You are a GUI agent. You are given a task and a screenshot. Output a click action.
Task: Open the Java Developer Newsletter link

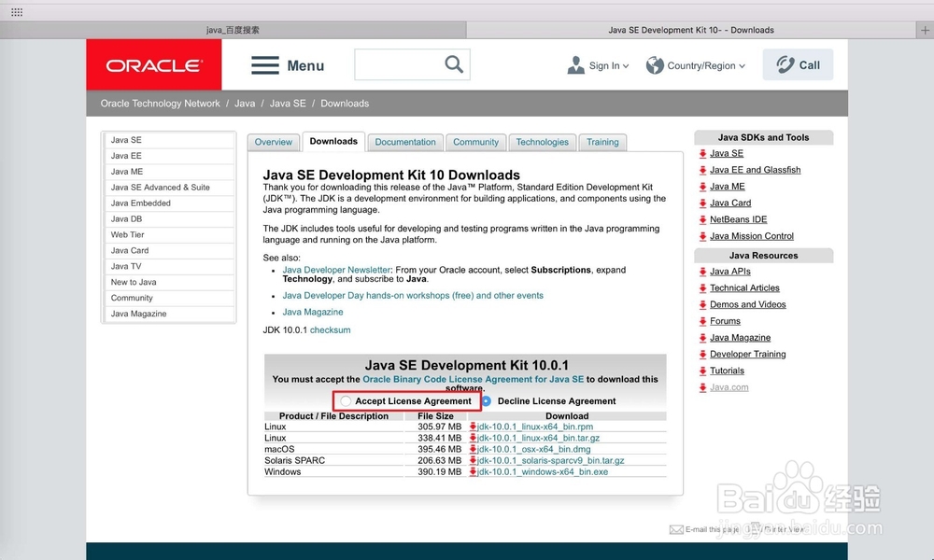336,270
